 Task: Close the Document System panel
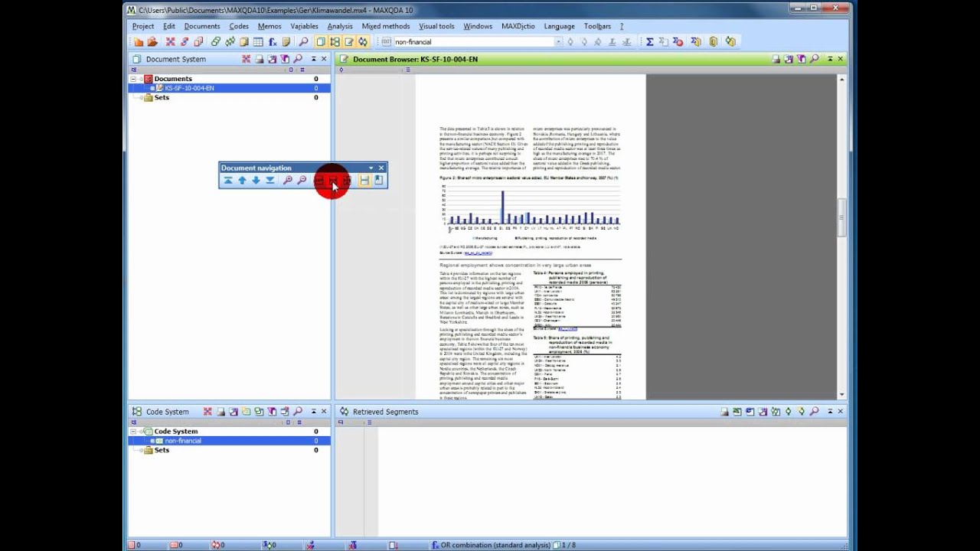coord(324,59)
